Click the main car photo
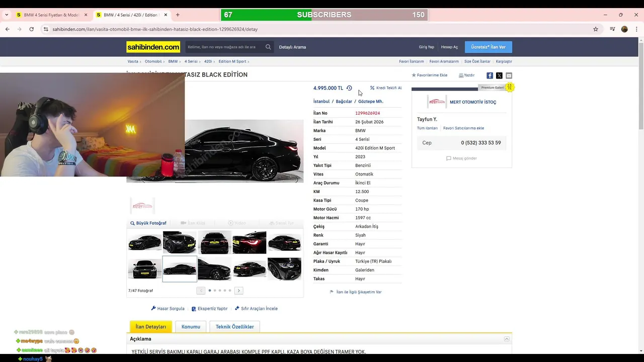This screenshot has width=644, height=362. [x=244, y=151]
